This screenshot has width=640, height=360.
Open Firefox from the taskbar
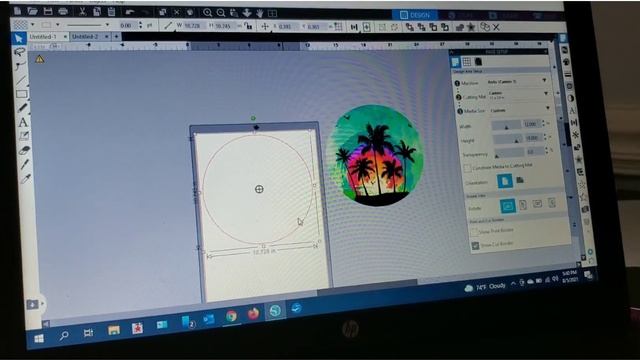point(253,313)
